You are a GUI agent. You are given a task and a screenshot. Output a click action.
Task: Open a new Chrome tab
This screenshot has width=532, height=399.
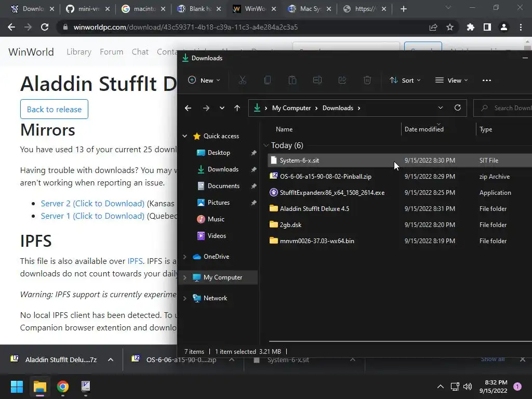[403, 9]
